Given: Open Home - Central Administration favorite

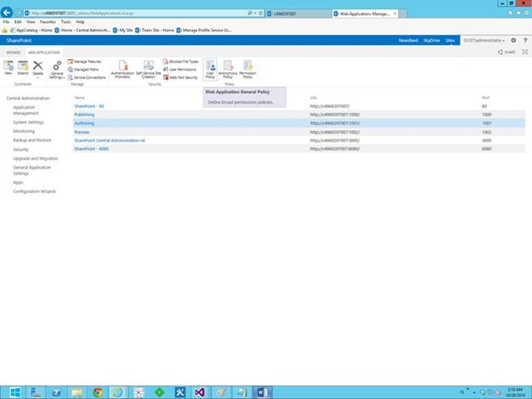Looking at the screenshot, I should (82, 30).
